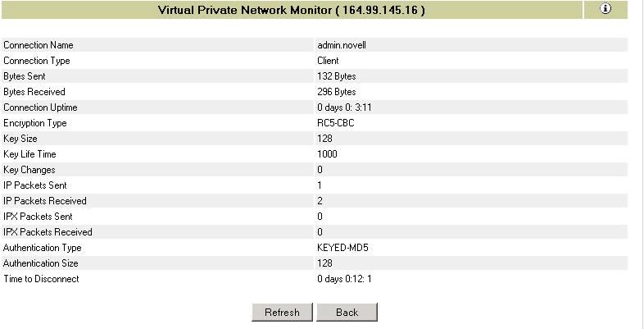
Task: Click the 296 Bytes received value
Action: click(336, 92)
